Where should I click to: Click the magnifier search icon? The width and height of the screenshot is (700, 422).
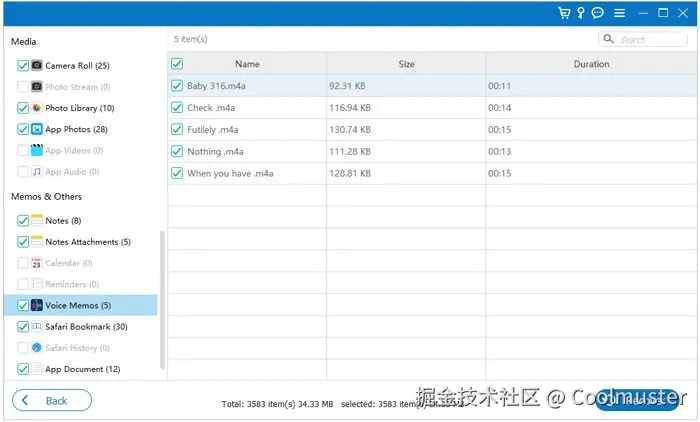pyautogui.click(x=608, y=39)
